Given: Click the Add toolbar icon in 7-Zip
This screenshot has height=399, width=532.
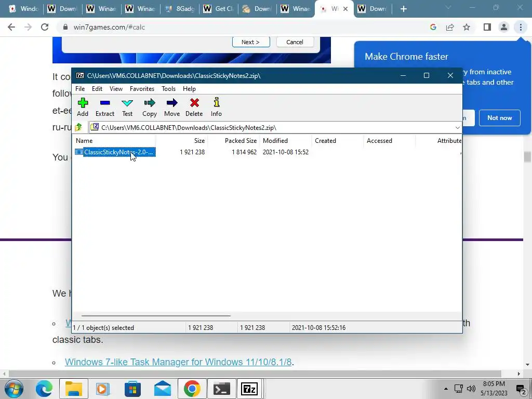Looking at the screenshot, I should (x=83, y=107).
